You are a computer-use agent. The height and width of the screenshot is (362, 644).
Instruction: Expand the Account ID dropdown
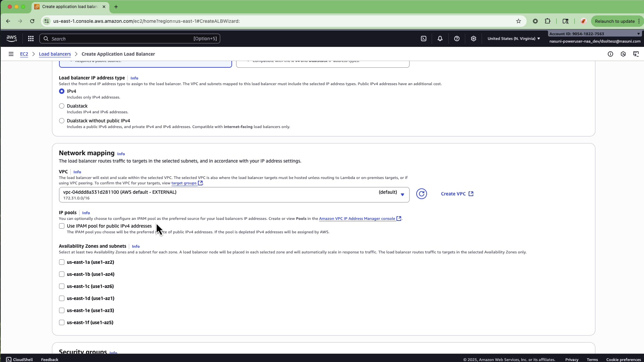[x=638, y=34]
